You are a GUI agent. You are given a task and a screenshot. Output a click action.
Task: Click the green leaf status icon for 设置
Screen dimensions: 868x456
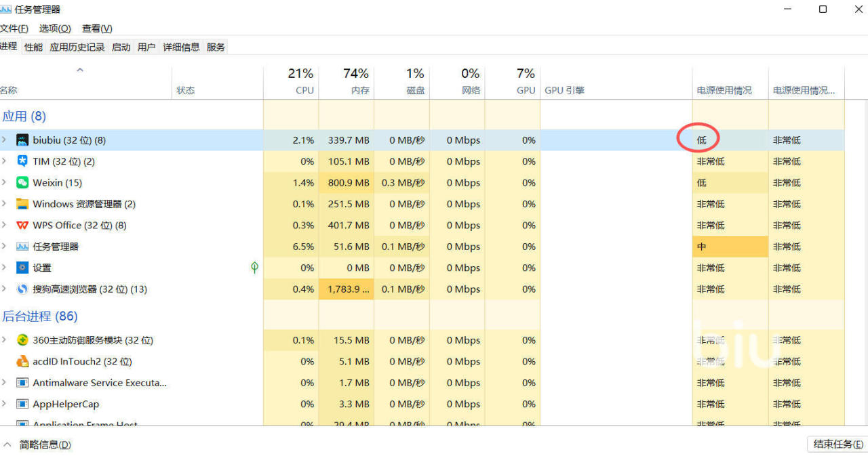click(x=254, y=268)
